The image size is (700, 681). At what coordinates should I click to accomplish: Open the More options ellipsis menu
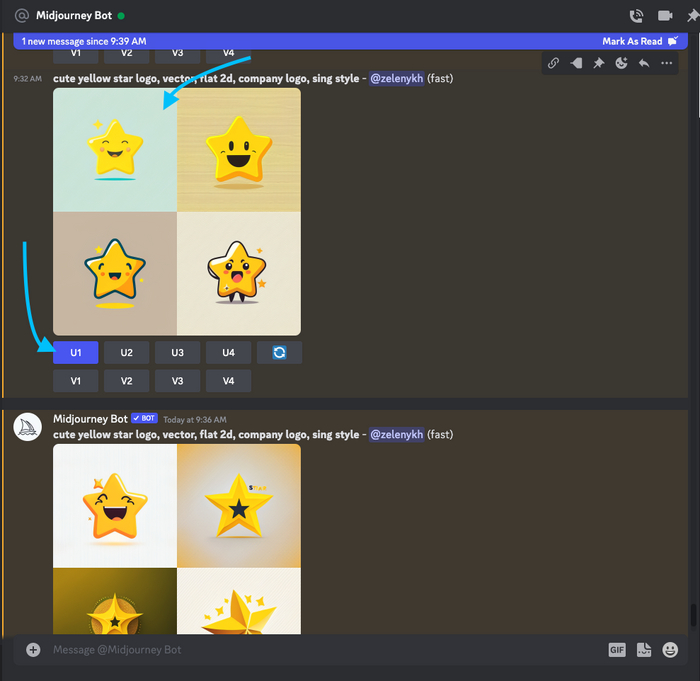[x=667, y=63]
